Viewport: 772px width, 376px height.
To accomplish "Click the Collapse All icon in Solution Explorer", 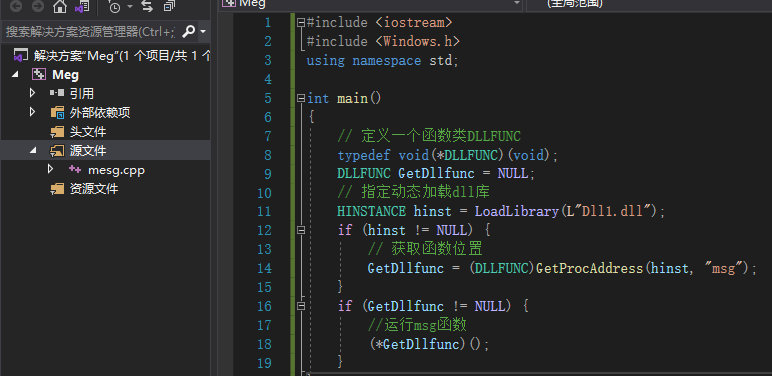I will click(x=169, y=6).
